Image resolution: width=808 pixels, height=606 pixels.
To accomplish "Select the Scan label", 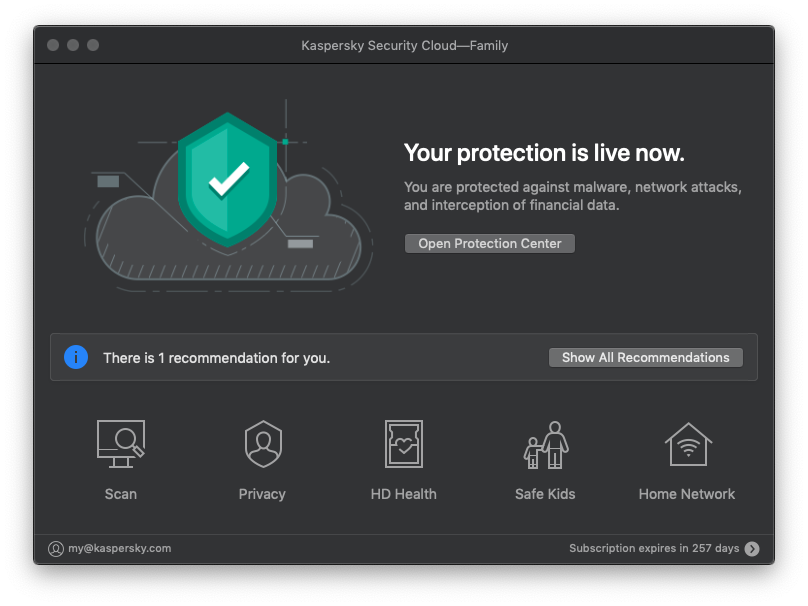I will pyautogui.click(x=120, y=494).
